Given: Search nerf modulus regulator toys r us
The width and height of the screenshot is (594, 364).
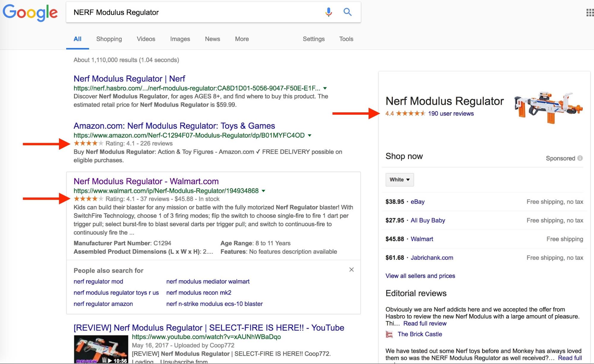Looking at the screenshot, I should click(x=116, y=293).
